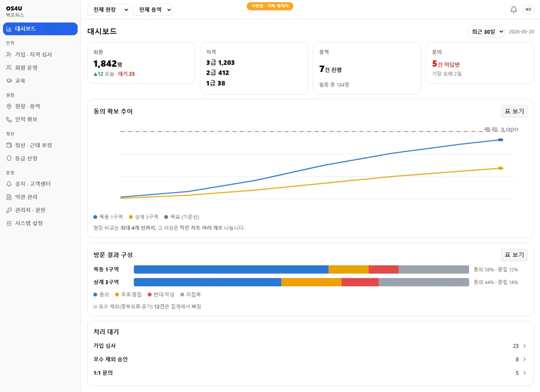Click the key icon beside 관리자 · 권한
The height and width of the screenshot is (392, 540).
coord(9,210)
